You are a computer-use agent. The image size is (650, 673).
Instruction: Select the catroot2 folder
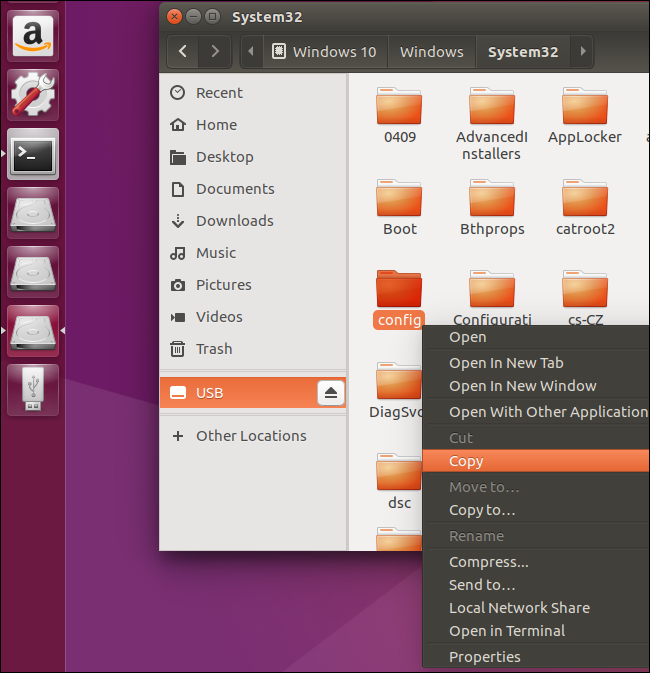585,207
